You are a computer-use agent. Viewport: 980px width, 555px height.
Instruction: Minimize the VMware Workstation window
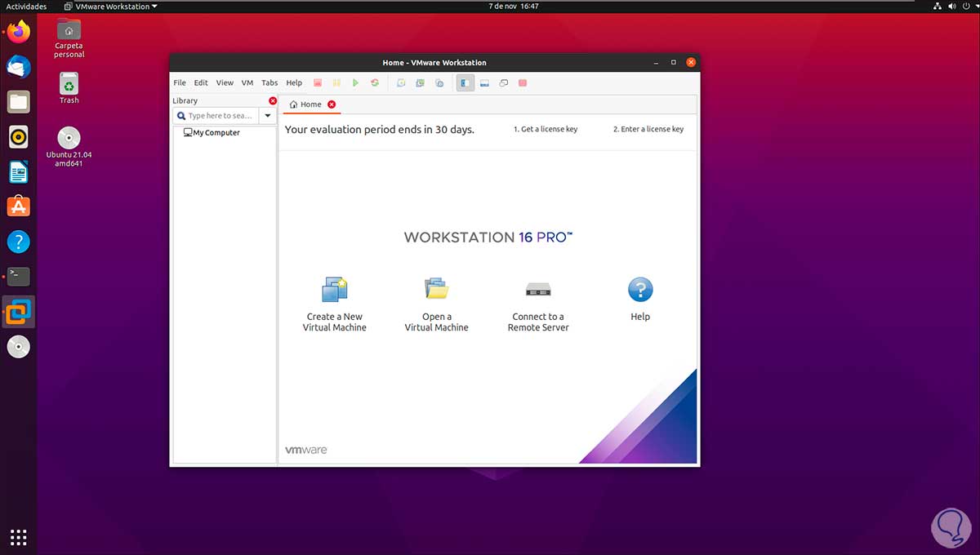coord(656,63)
